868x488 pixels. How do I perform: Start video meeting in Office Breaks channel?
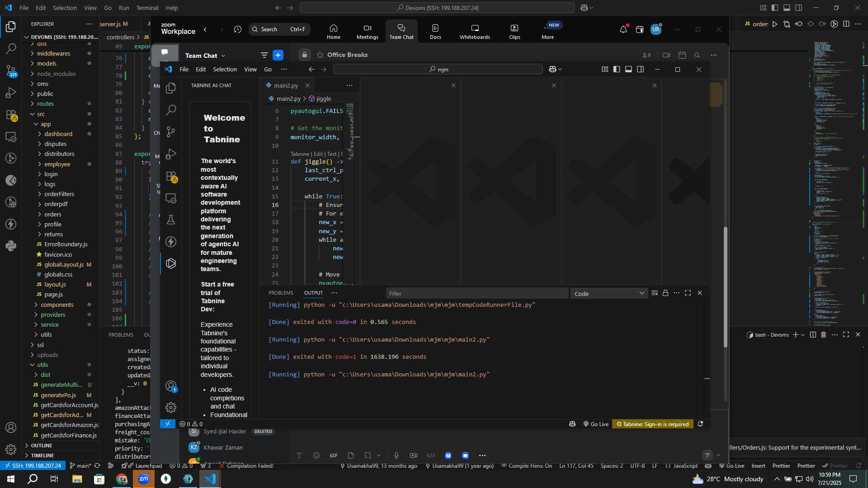pyautogui.click(x=666, y=55)
